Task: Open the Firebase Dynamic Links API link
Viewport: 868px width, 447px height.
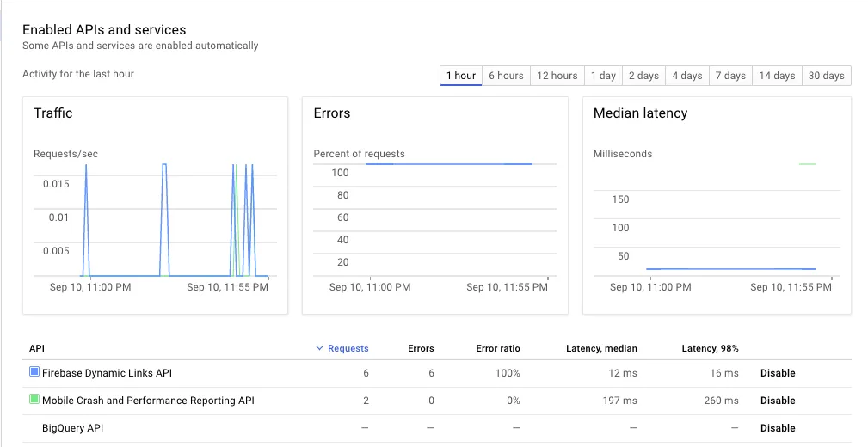Action: click(107, 373)
